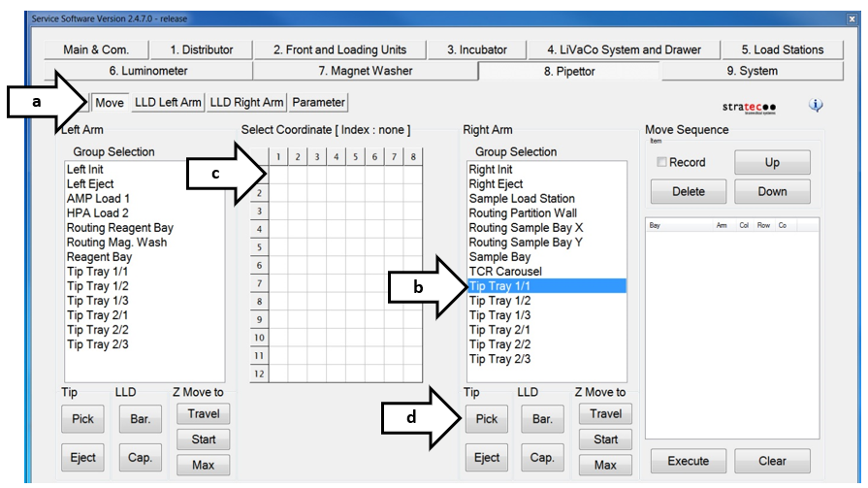Select Reagent Bay in left arm list
This screenshot has height=488, width=868.
(99, 257)
